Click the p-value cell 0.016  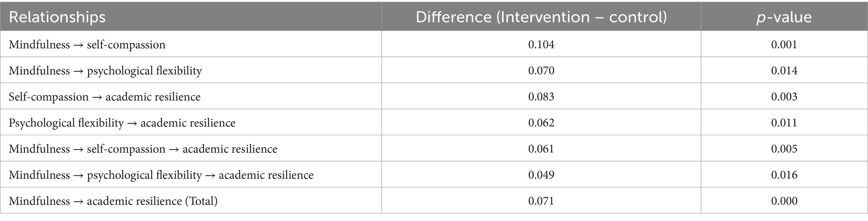point(784,175)
